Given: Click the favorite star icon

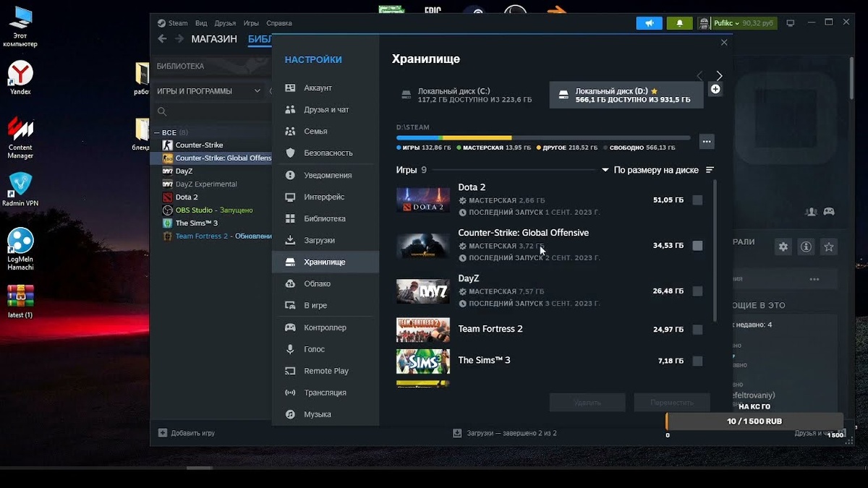Looking at the screenshot, I should (829, 247).
